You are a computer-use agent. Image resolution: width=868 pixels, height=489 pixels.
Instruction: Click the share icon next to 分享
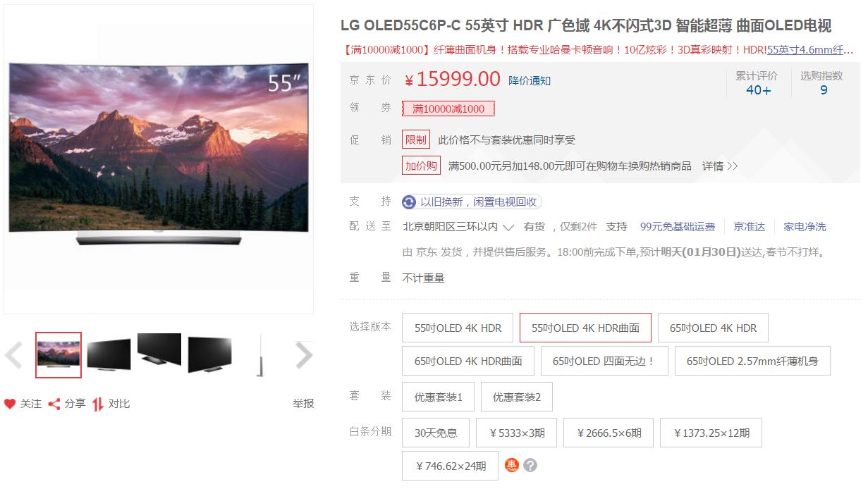54,404
